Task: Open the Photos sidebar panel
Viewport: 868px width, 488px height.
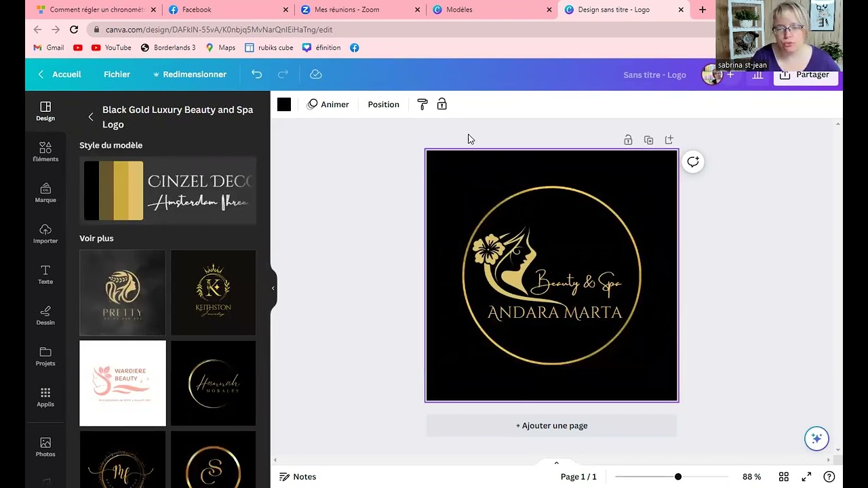Action: [45, 447]
